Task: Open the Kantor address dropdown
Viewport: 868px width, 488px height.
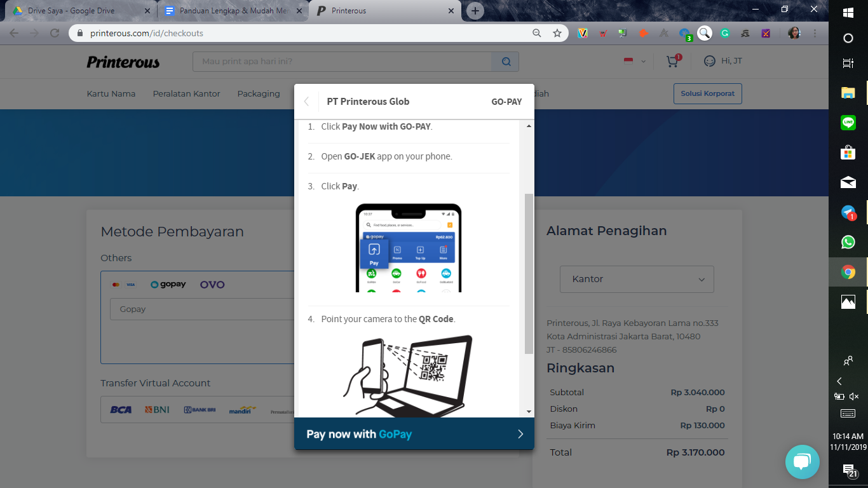Action: tap(637, 279)
